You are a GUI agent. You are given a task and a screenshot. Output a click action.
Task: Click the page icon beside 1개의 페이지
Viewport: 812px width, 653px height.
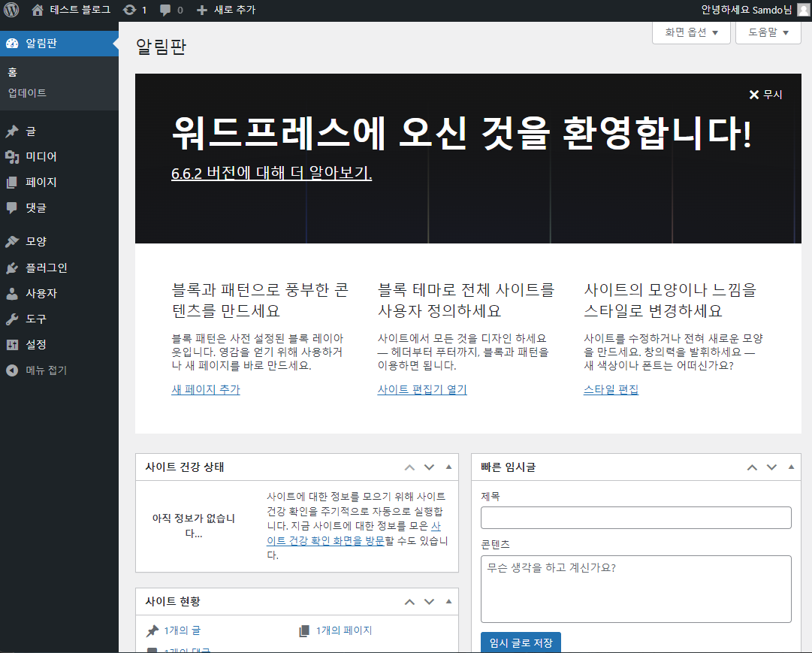click(x=304, y=631)
